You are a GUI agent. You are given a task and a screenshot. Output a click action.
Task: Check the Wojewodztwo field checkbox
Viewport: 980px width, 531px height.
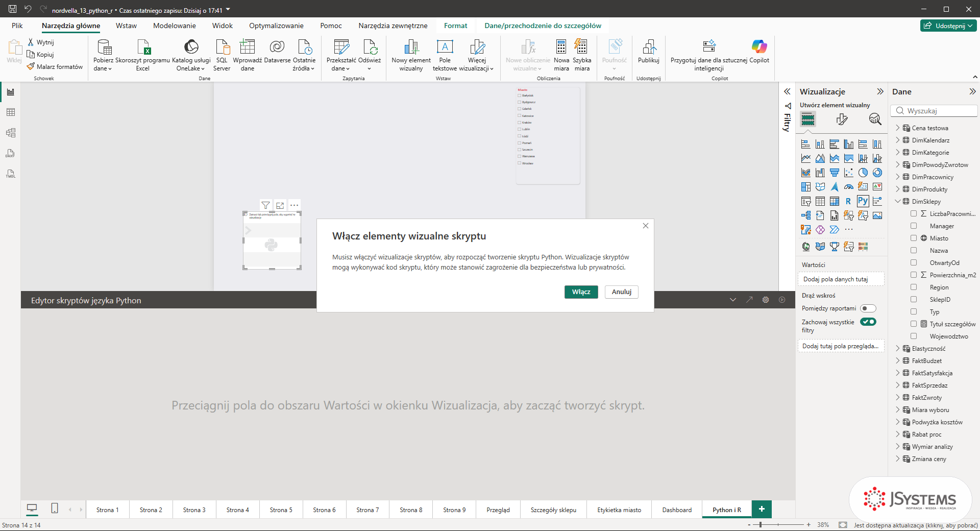[x=914, y=336]
